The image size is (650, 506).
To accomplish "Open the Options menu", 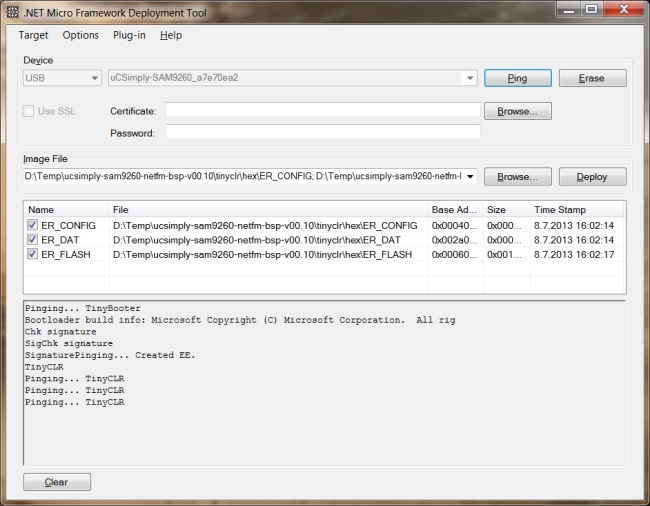I will (x=80, y=35).
